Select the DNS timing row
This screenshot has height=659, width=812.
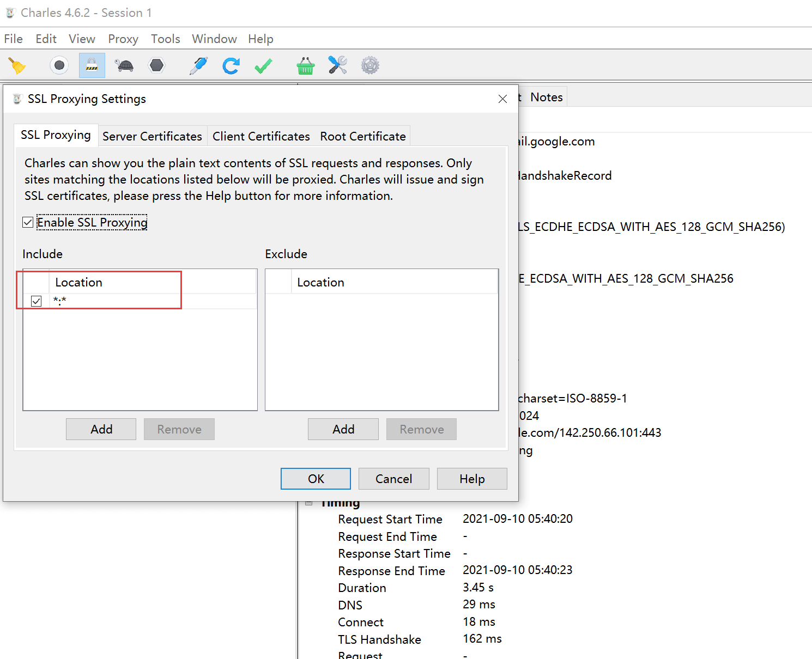(x=417, y=605)
